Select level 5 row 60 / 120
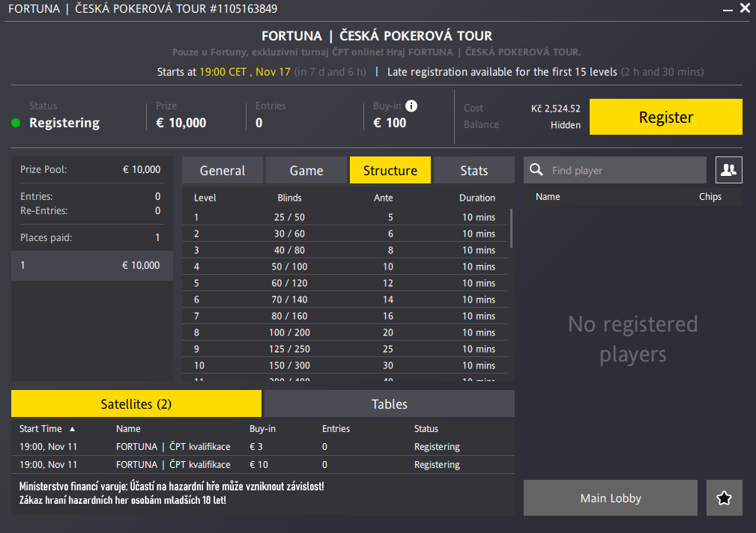The width and height of the screenshot is (756, 533). coord(345,283)
